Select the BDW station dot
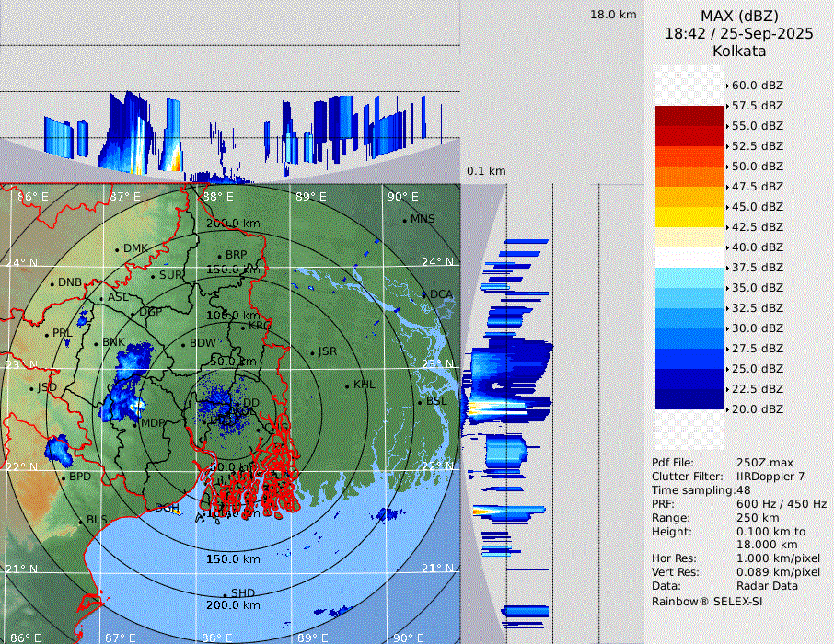Image resolution: width=834 pixels, height=644 pixels. click(183, 344)
